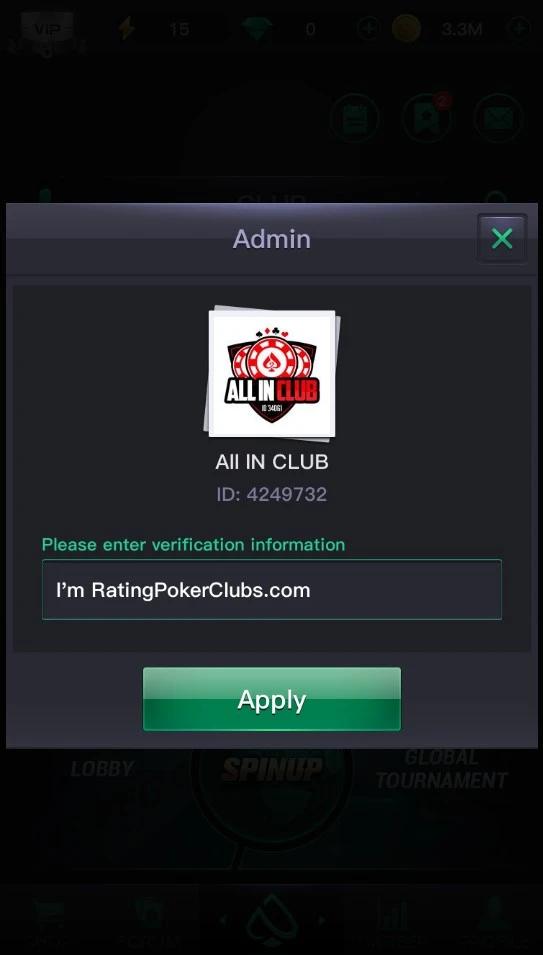The image size is (543, 955).
Task: Open the calendar notes round icon
Action: coord(355,118)
